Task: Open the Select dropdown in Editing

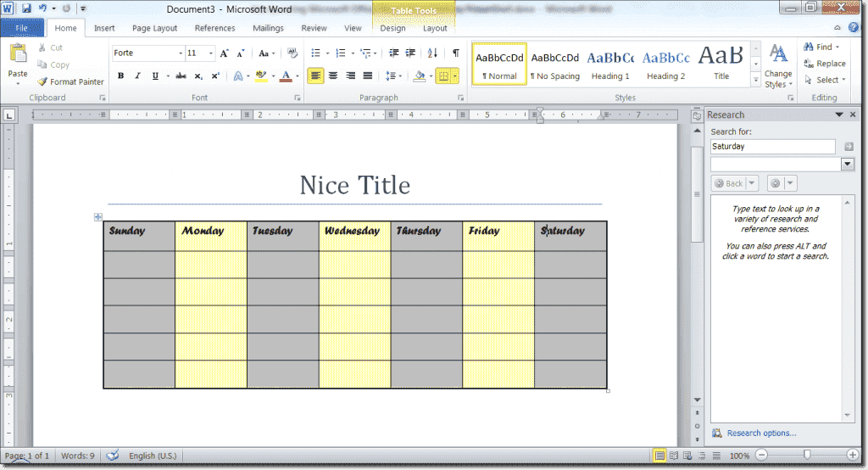Action: pos(826,81)
